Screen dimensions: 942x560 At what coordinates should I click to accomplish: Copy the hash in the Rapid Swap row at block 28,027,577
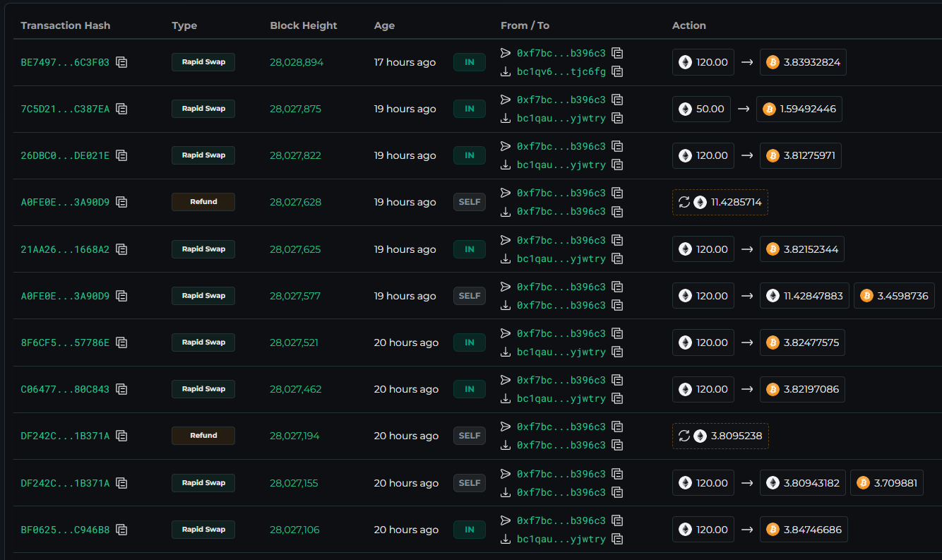(121, 296)
